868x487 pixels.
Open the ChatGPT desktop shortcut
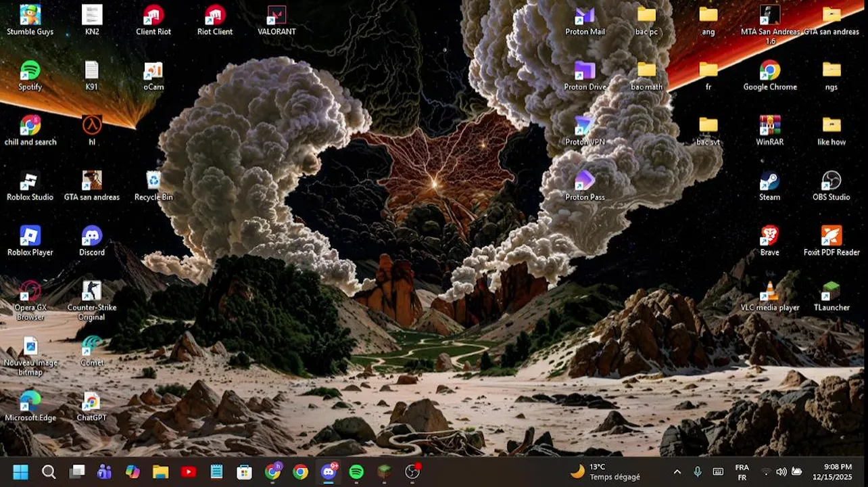coord(92,407)
